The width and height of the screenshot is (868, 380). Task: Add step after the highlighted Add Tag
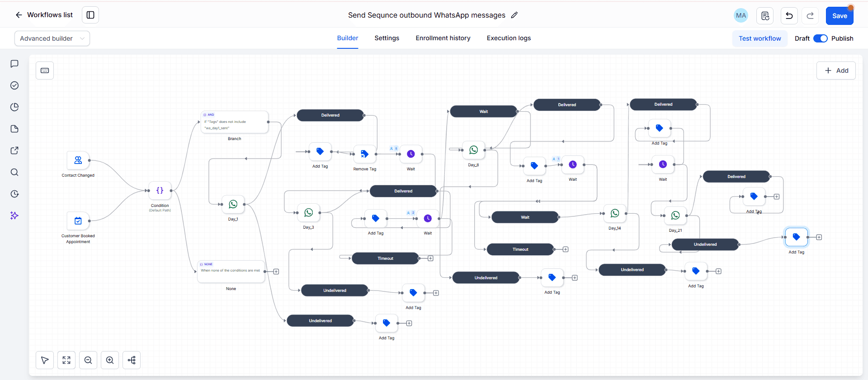tap(819, 237)
